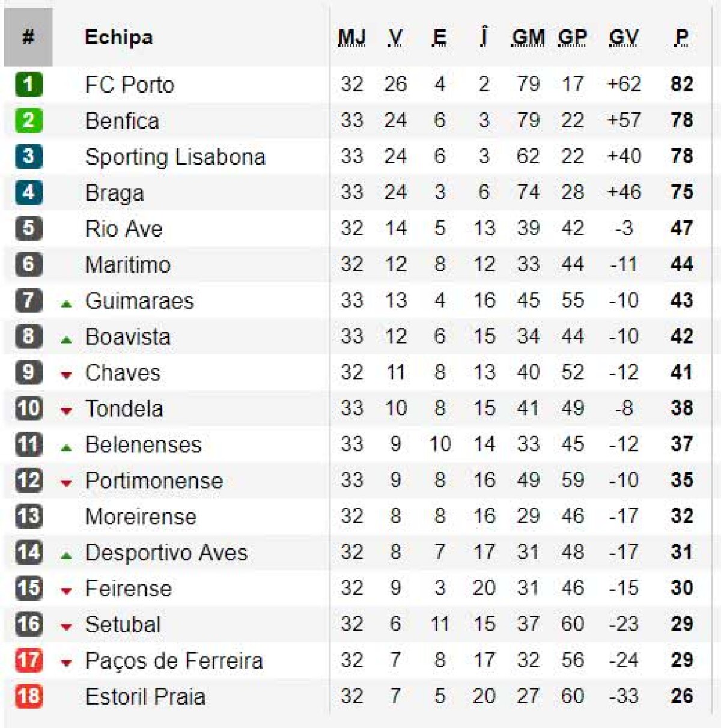721x728 pixels.
Task: Select the Braga team name
Action: point(115,193)
